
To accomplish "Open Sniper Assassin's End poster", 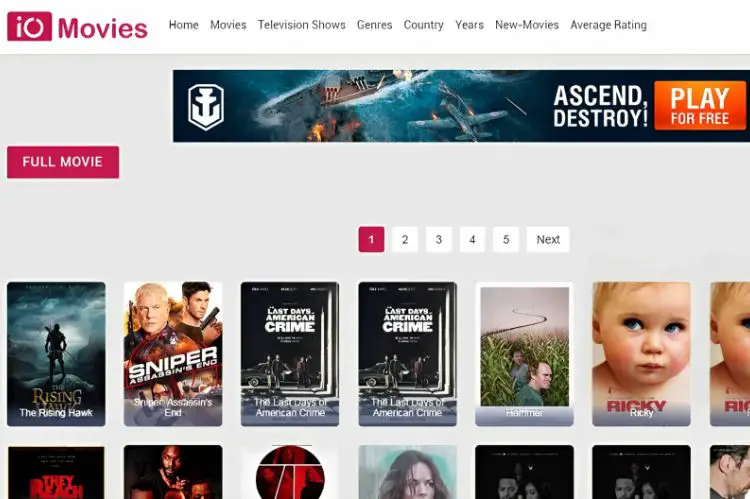I will (173, 354).
